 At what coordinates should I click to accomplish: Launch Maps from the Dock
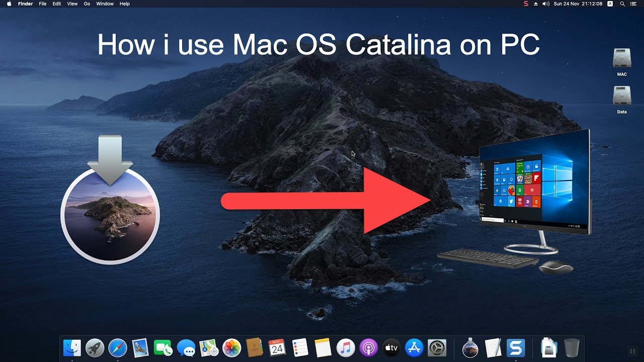(x=209, y=347)
